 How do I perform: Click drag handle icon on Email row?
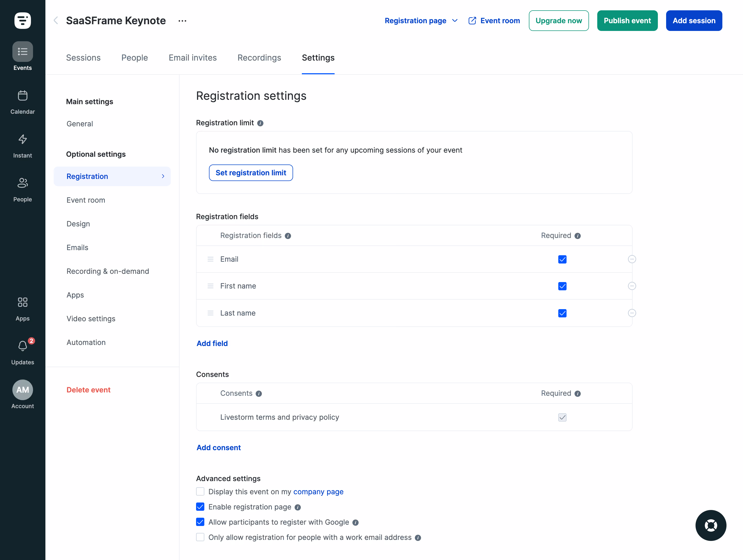(x=211, y=259)
